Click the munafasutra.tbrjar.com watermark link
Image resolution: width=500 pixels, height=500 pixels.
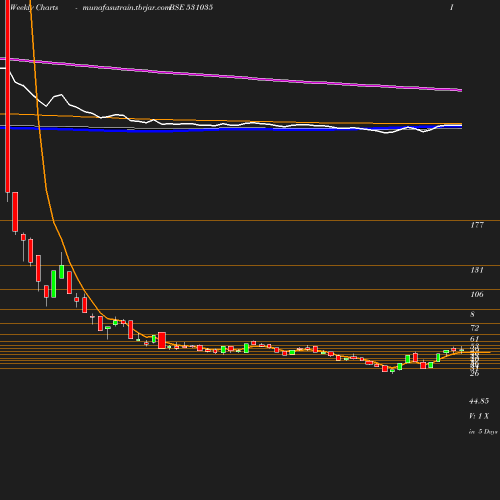126,7
